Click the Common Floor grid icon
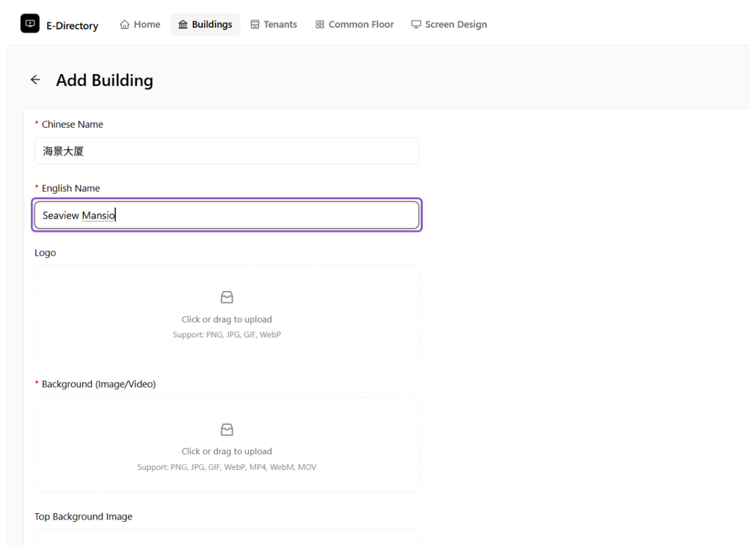Screen dimensions: 756x552 pos(320,24)
